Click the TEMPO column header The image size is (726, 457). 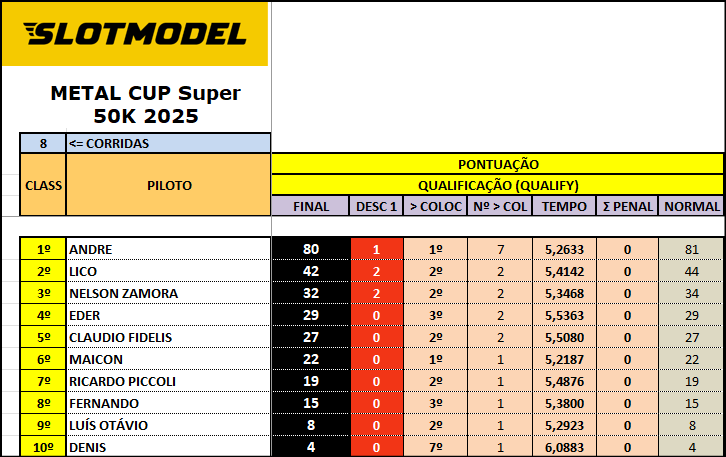click(x=564, y=206)
